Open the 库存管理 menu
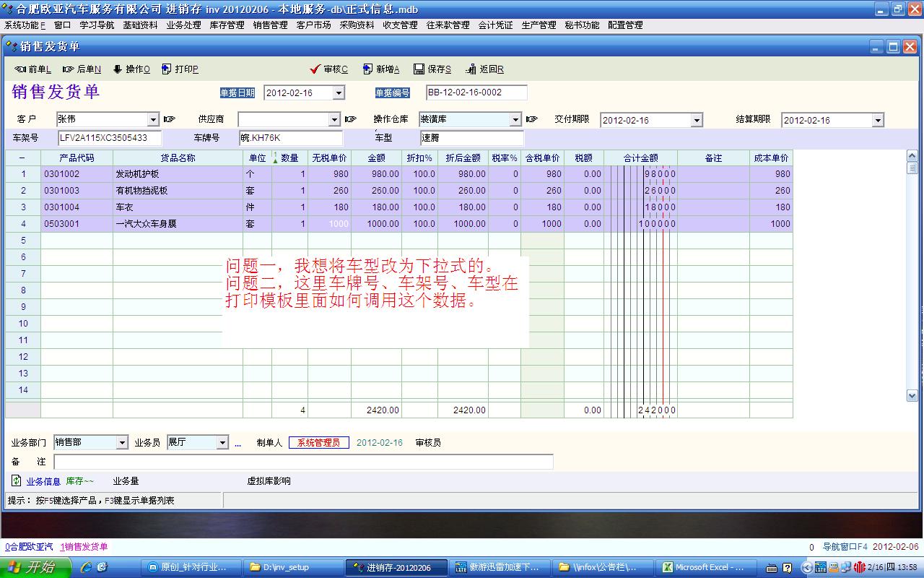Viewport: 924px width, 578px height. click(227, 25)
